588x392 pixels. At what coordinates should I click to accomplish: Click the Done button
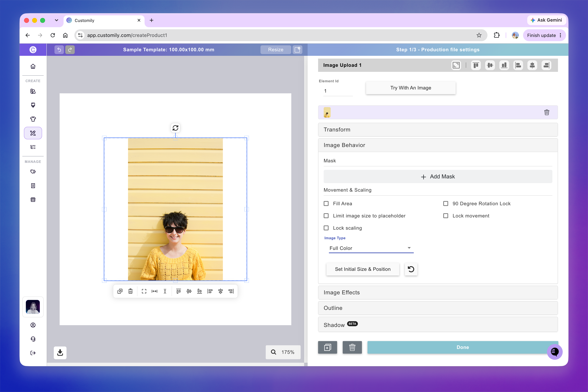[x=463, y=347]
